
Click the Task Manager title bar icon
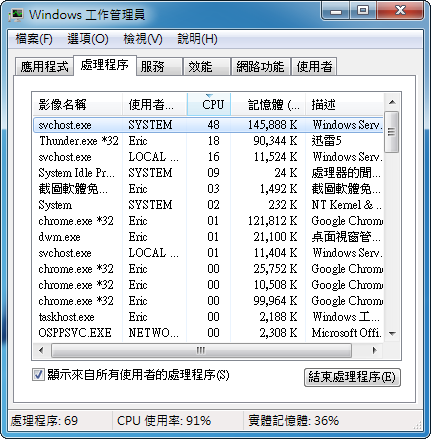tap(16, 15)
